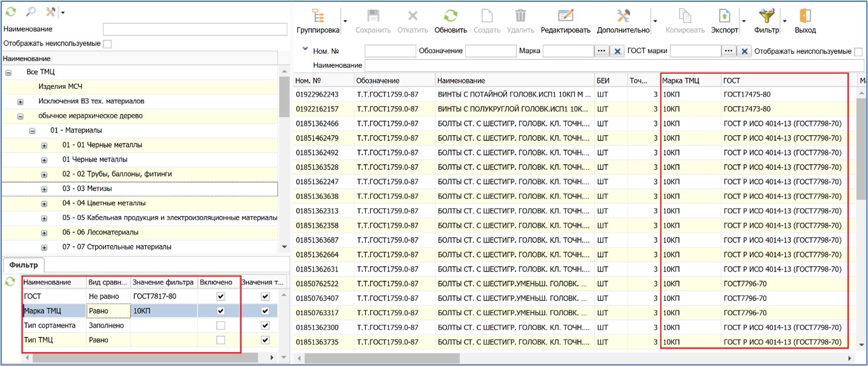Click the Экспорт icon
This screenshot has width=868, height=366.
(724, 17)
